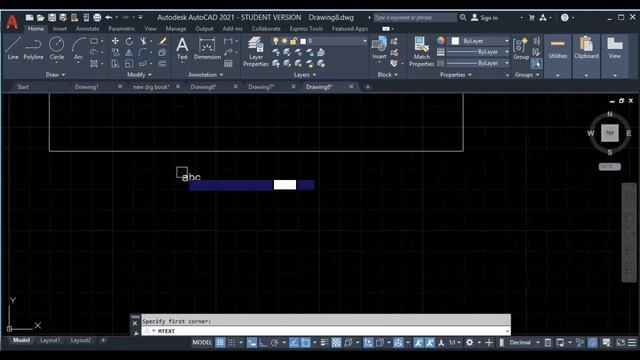The width and height of the screenshot is (640, 360).
Task: Click the application menu A logo
Action: point(12,22)
